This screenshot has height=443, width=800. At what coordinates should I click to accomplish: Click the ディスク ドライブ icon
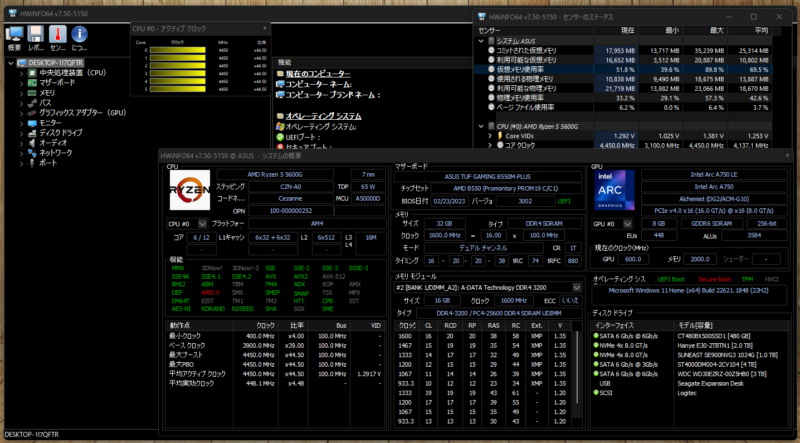click(x=32, y=133)
